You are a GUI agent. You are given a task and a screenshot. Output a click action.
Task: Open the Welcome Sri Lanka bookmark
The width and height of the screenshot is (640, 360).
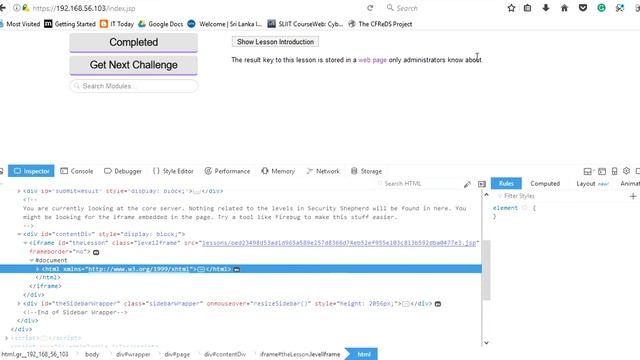coord(225,24)
